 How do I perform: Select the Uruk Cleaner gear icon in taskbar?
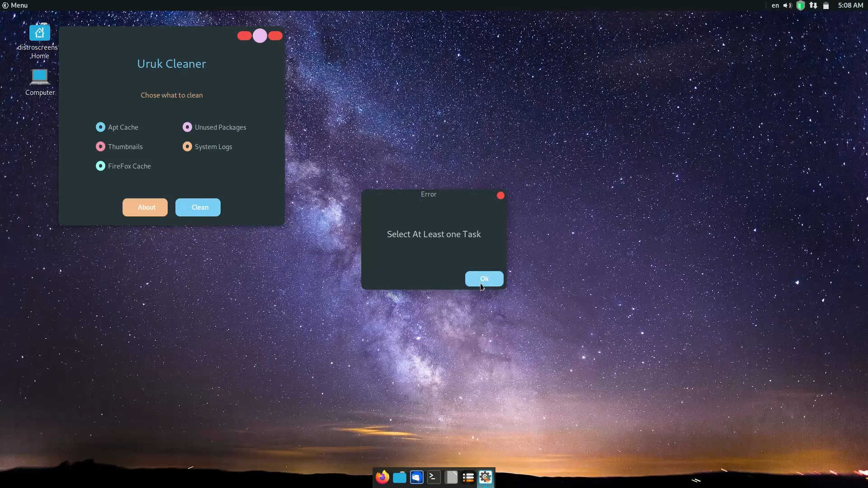(x=486, y=477)
